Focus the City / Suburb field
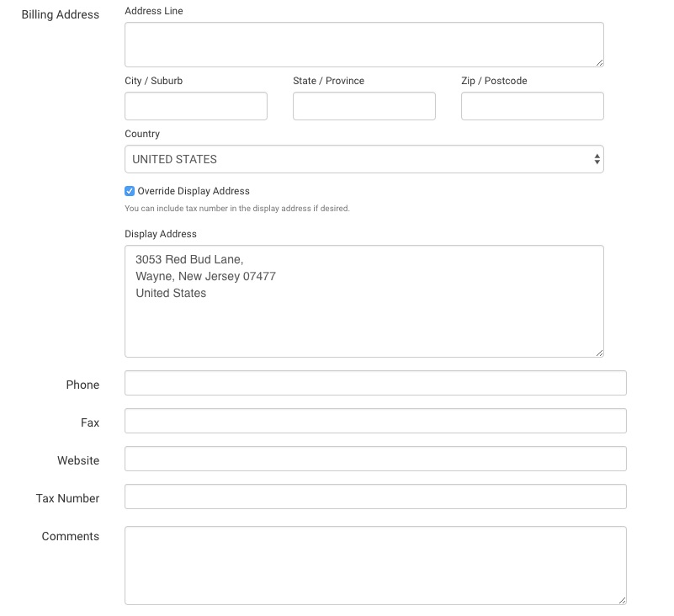The image size is (674, 616). 196,106
